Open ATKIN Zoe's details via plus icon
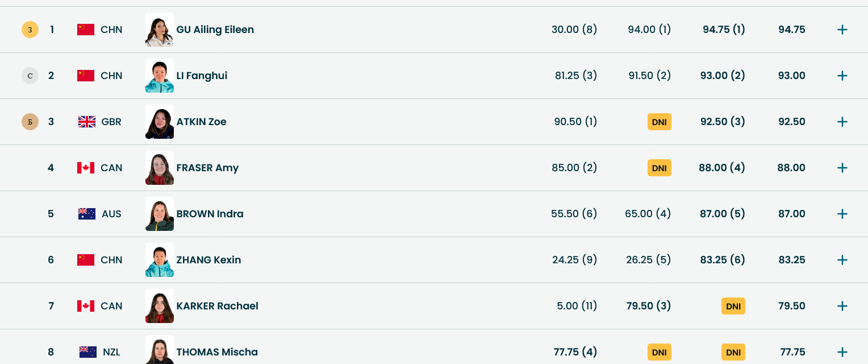 (x=842, y=122)
